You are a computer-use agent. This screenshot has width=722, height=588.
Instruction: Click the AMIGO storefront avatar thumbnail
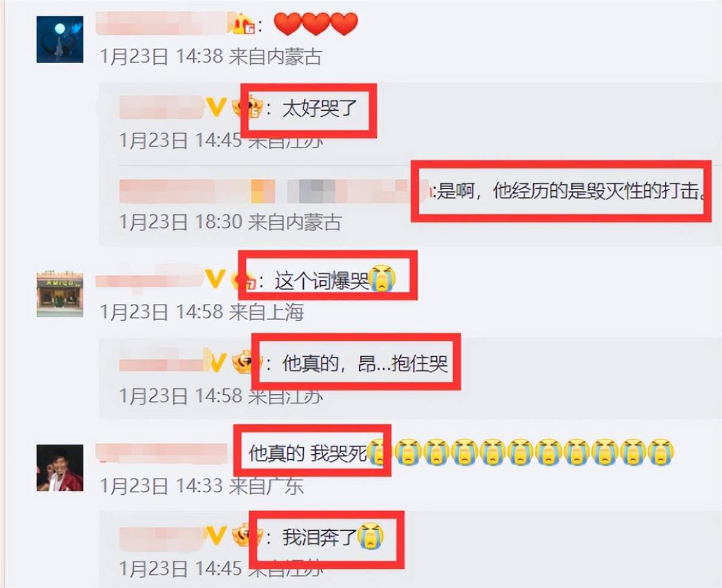(60, 294)
